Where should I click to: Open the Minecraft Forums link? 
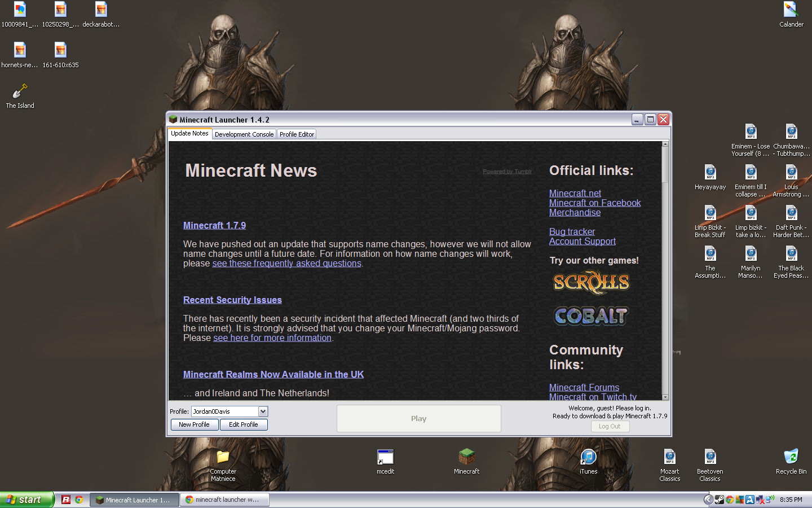coord(584,387)
